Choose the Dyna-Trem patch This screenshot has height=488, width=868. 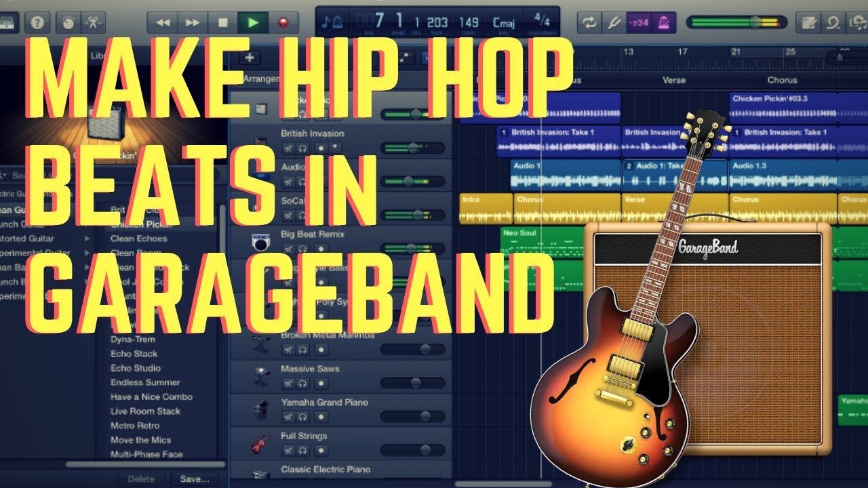point(133,340)
